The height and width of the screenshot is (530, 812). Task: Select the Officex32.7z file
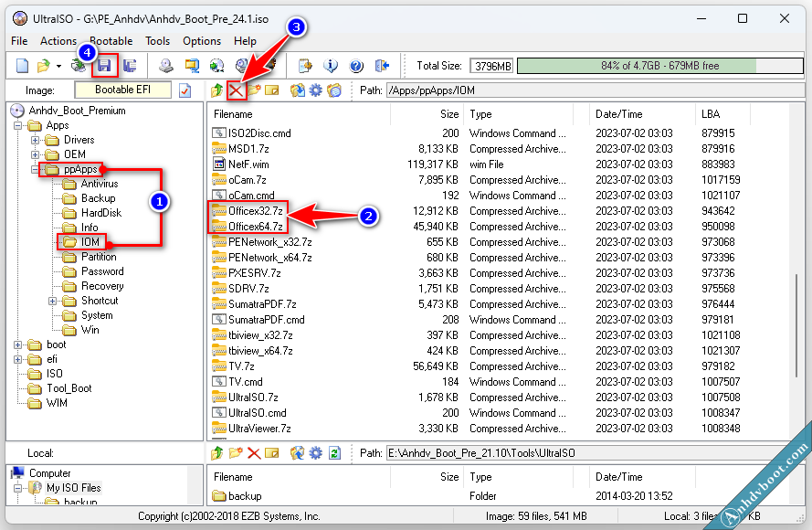click(x=256, y=211)
